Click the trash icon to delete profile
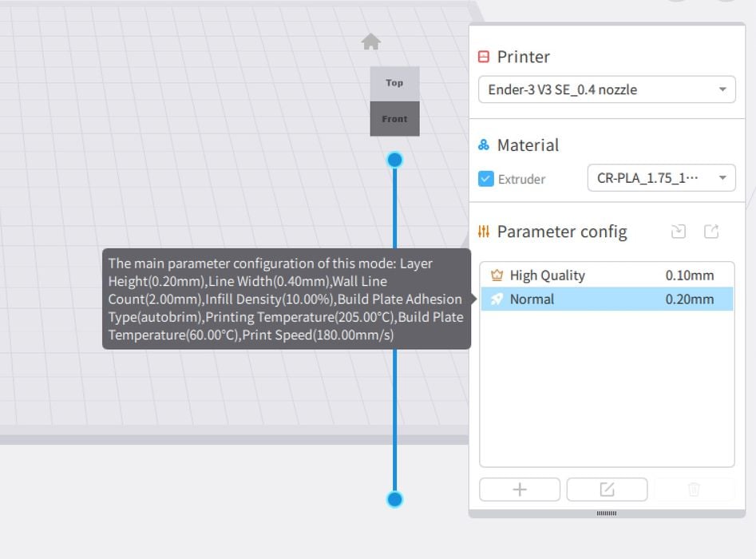 tap(694, 490)
